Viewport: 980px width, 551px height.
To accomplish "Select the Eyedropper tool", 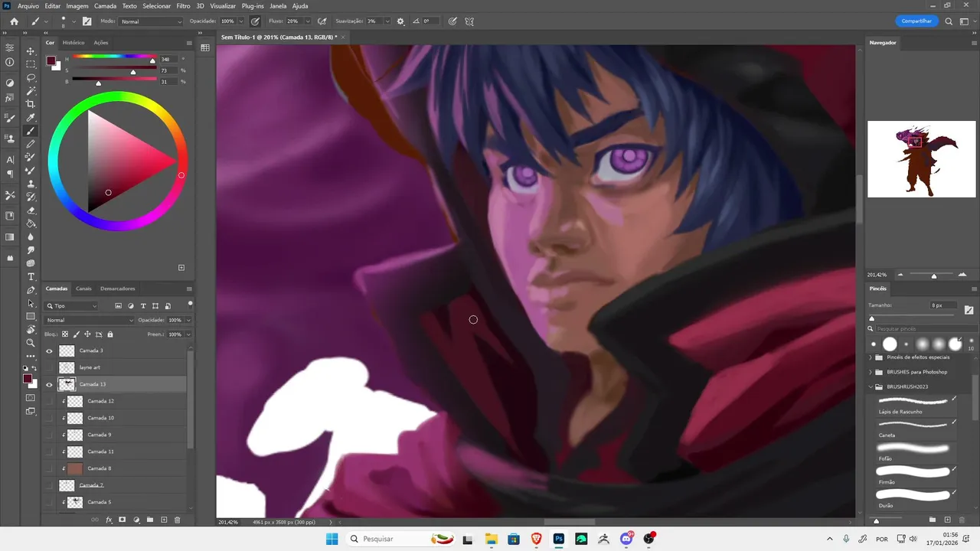I will (x=31, y=118).
